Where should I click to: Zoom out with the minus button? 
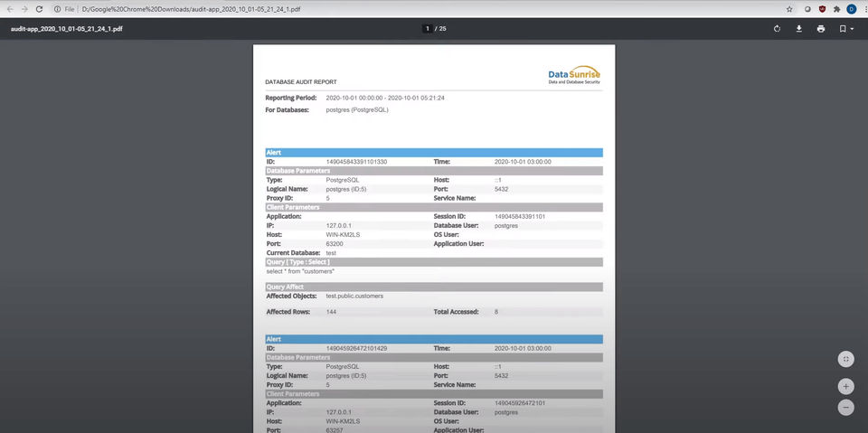tap(846, 408)
